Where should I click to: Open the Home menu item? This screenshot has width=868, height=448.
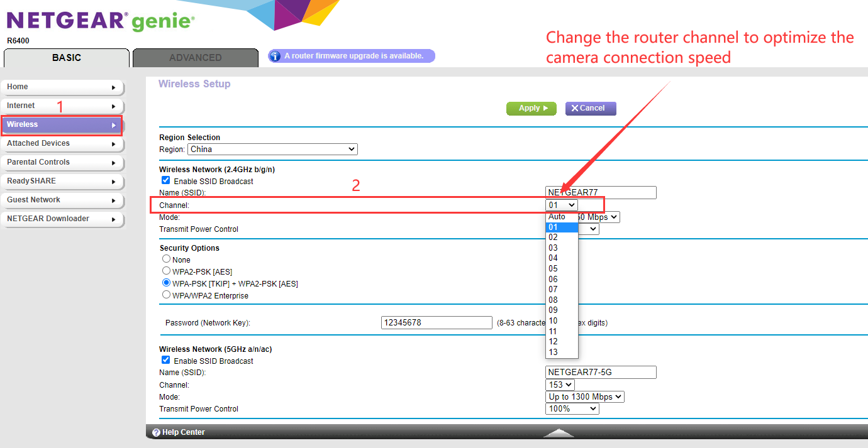(62, 87)
